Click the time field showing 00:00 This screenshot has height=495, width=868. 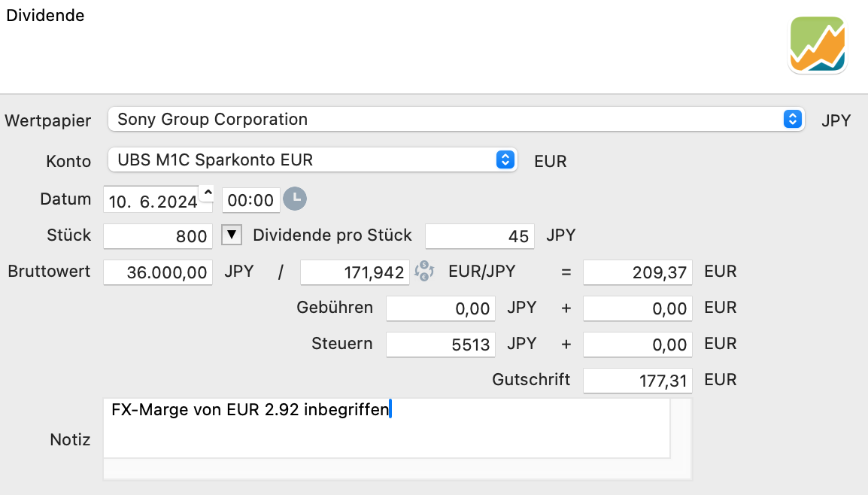(250, 200)
